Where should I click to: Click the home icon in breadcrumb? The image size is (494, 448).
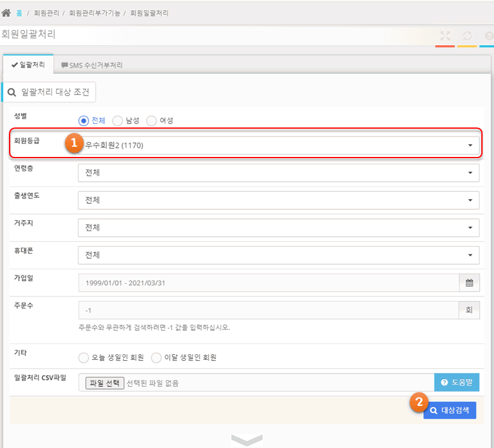(x=6, y=13)
